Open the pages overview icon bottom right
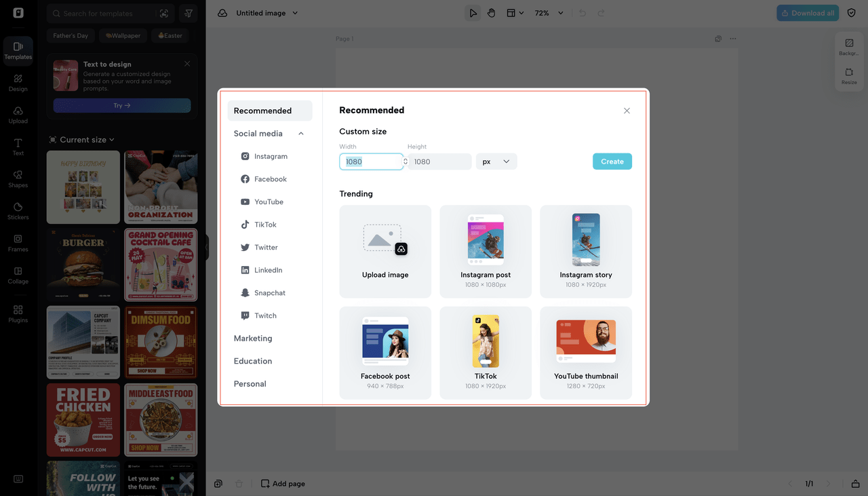 856,484
